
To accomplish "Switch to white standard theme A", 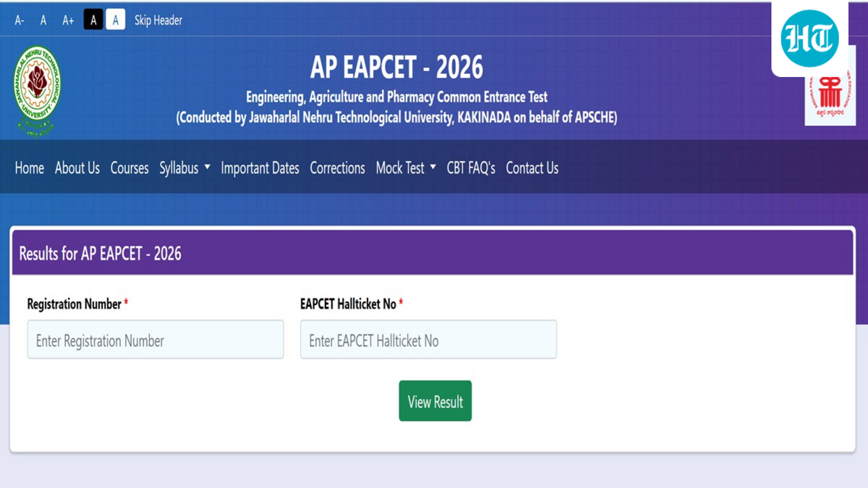I will [x=115, y=20].
